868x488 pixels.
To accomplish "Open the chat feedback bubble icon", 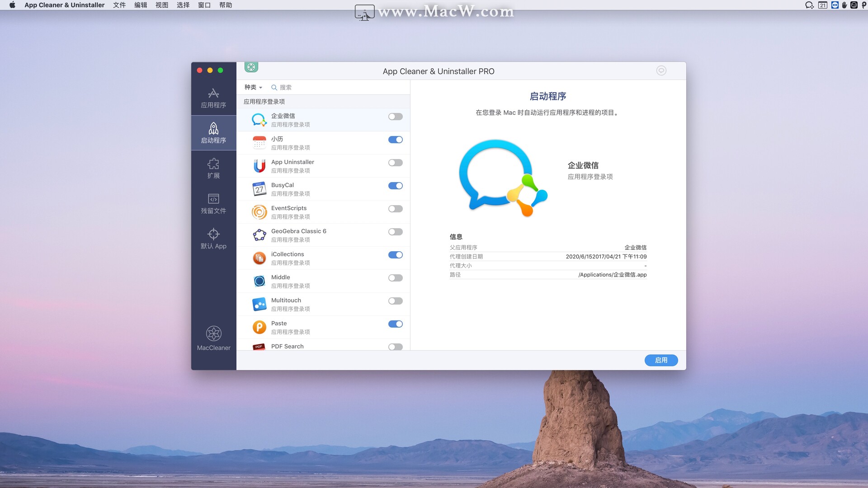I will [661, 70].
